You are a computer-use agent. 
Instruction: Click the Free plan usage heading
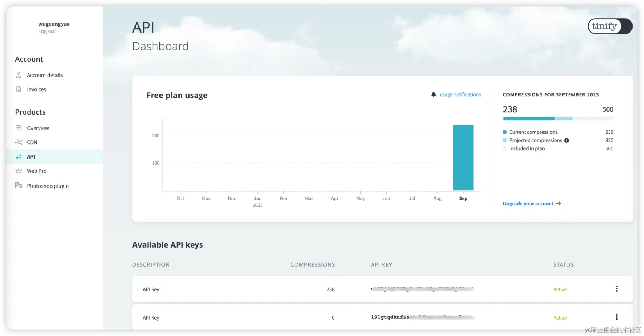[x=177, y=96]
